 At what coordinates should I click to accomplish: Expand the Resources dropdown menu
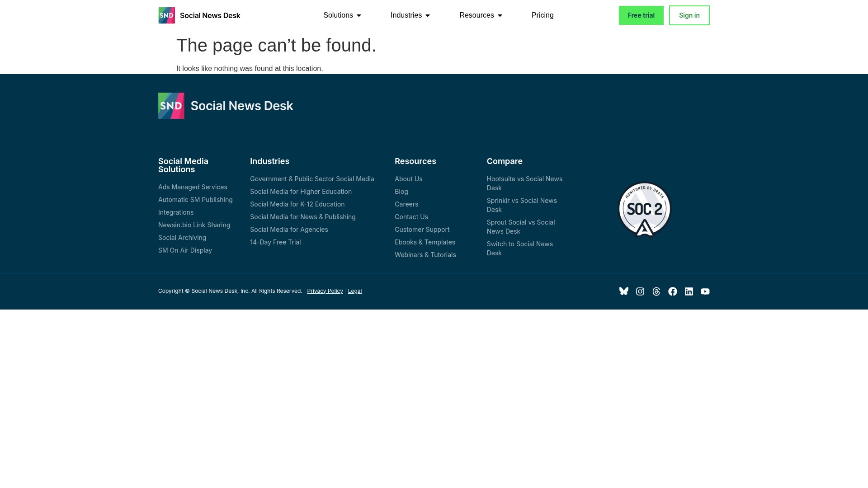[x=481, y=15]
